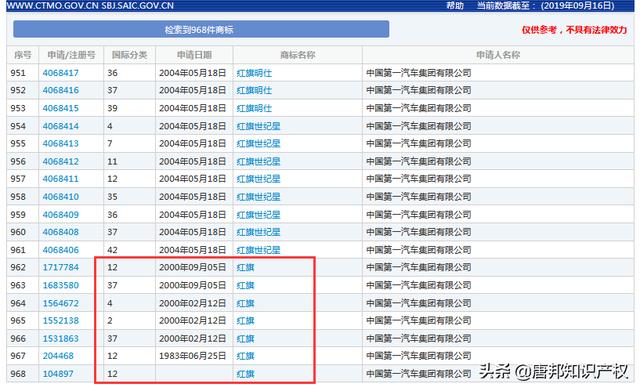The image size is (640, 391).
Task: Open registration number 4068411
Action: click(x=61, y=179)
